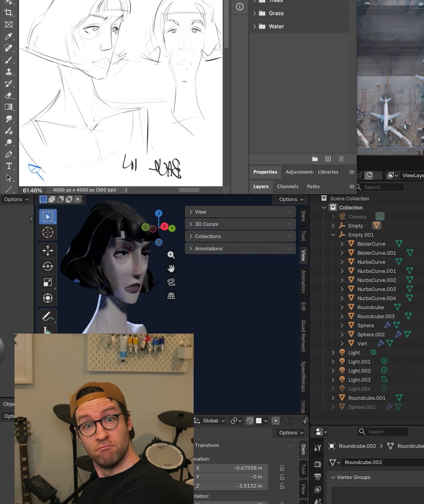
Task: Expand the View panel in sidebar
Action: [240, 212]
